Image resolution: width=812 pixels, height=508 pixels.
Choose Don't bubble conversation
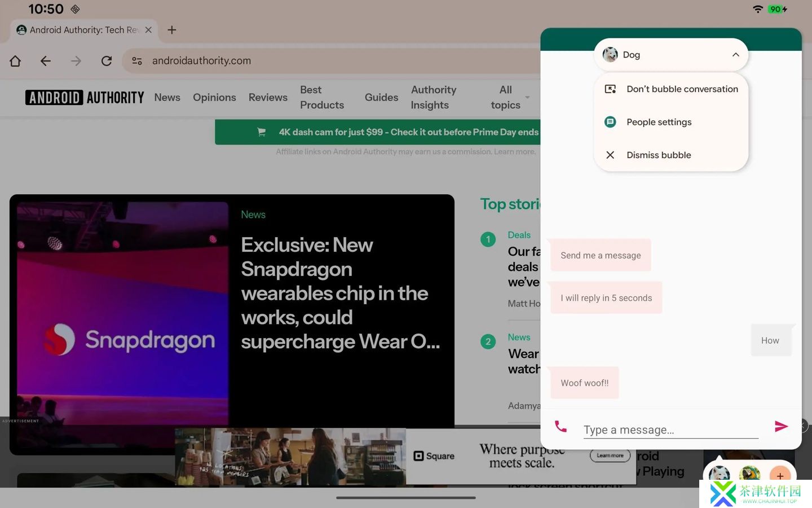click(x=671, y=89)
